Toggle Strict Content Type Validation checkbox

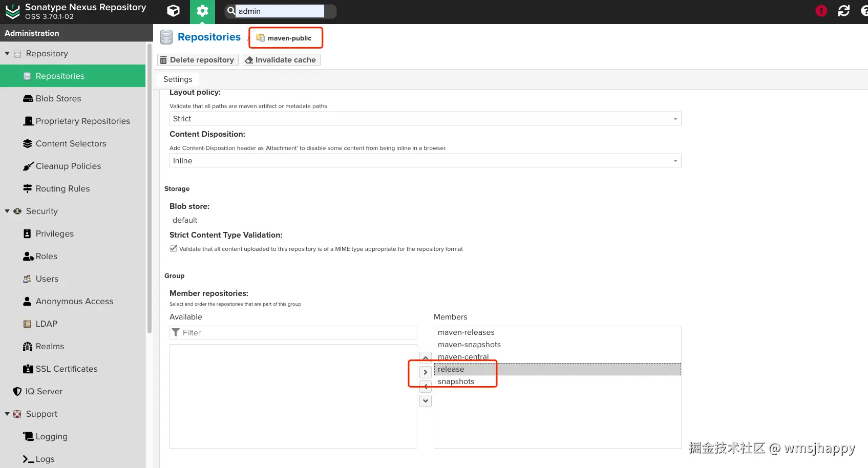(174, 248)
